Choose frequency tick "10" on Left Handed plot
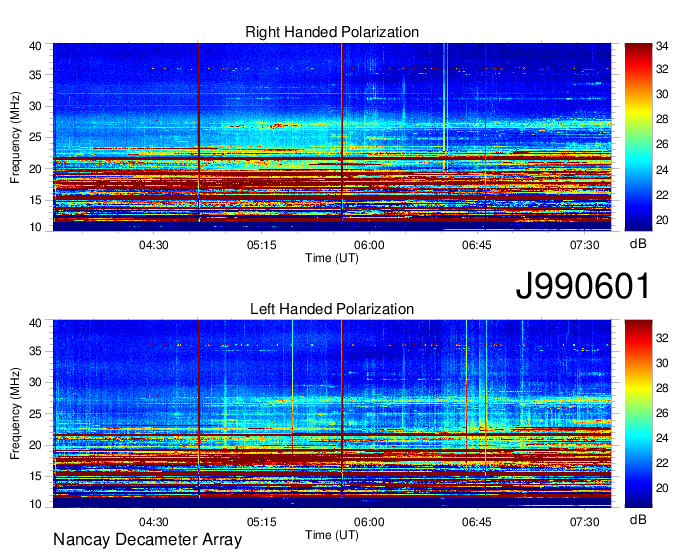 (x=36, y=504)
